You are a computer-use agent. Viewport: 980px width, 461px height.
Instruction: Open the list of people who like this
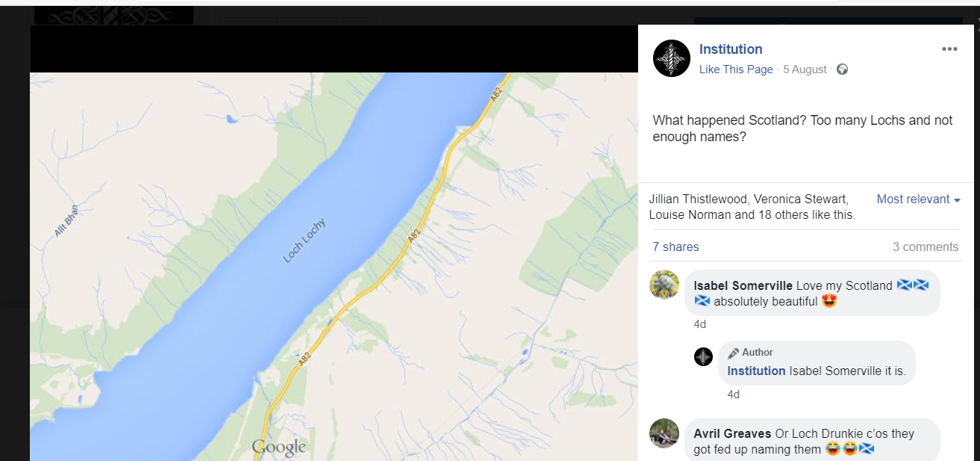point(752,207)
